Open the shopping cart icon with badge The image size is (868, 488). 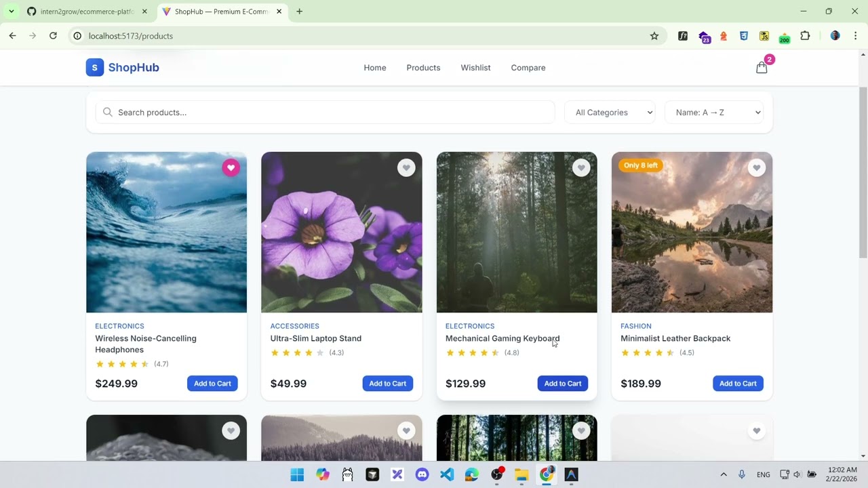click(x=762, y=67)
